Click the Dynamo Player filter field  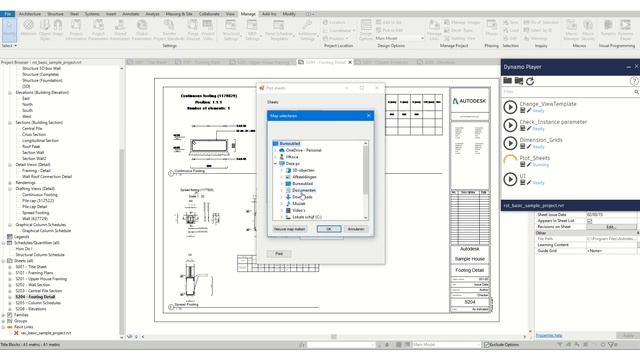567,92
